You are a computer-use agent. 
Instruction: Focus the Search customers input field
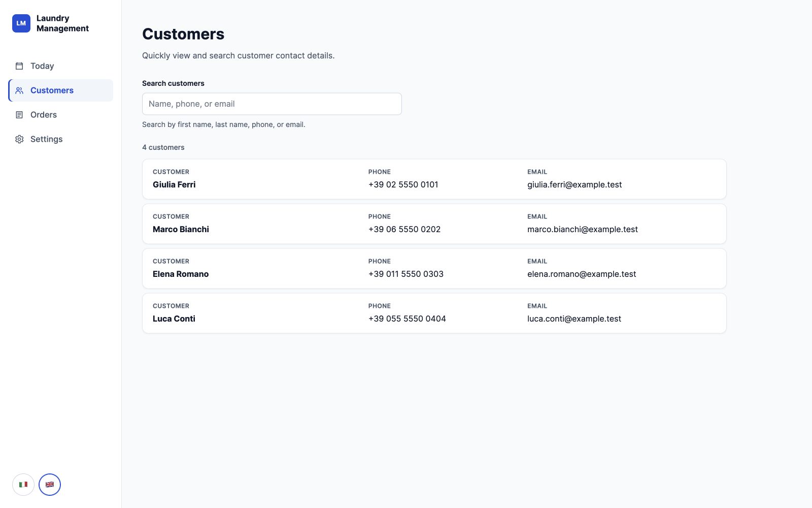point(272,104)
